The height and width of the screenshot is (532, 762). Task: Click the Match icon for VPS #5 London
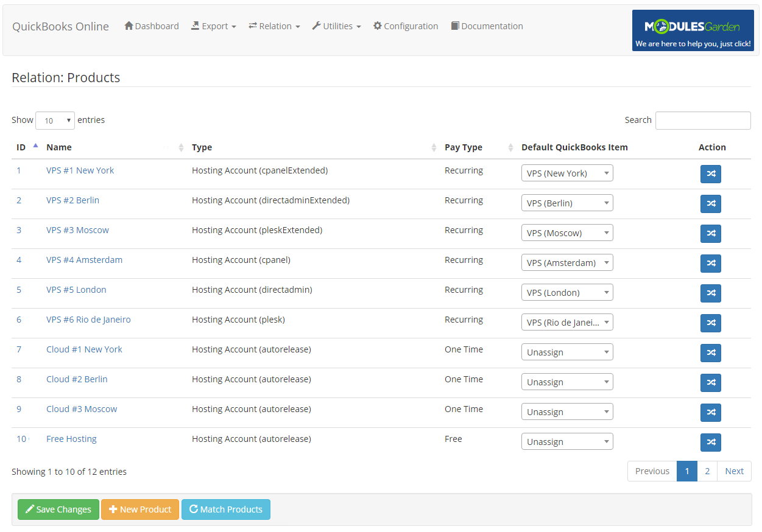(x=710, y=293)
